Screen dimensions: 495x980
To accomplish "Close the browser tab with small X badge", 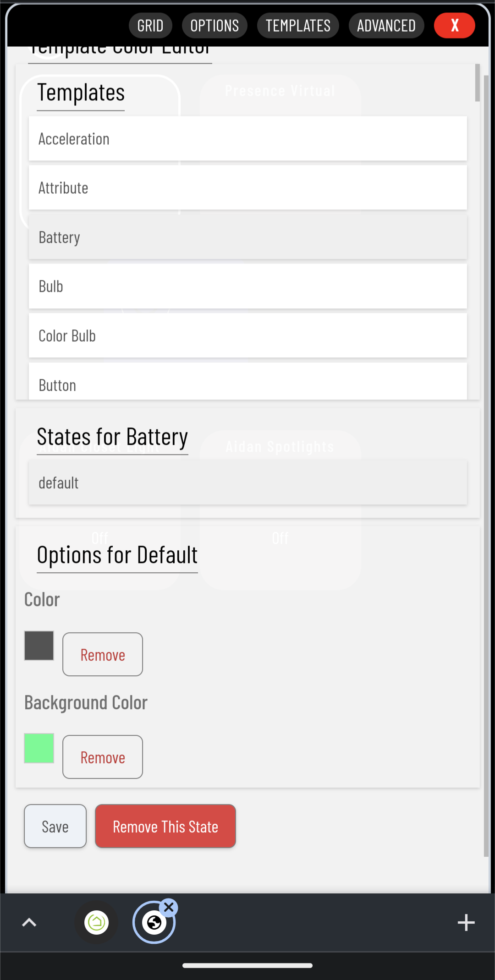I will 169,908.
